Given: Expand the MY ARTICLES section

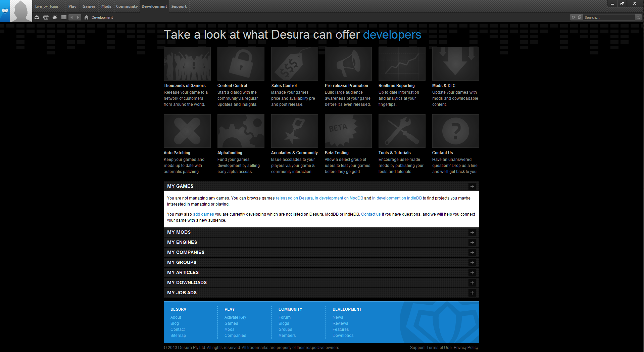Looking at the screenshot, I should tap(472, 273).
